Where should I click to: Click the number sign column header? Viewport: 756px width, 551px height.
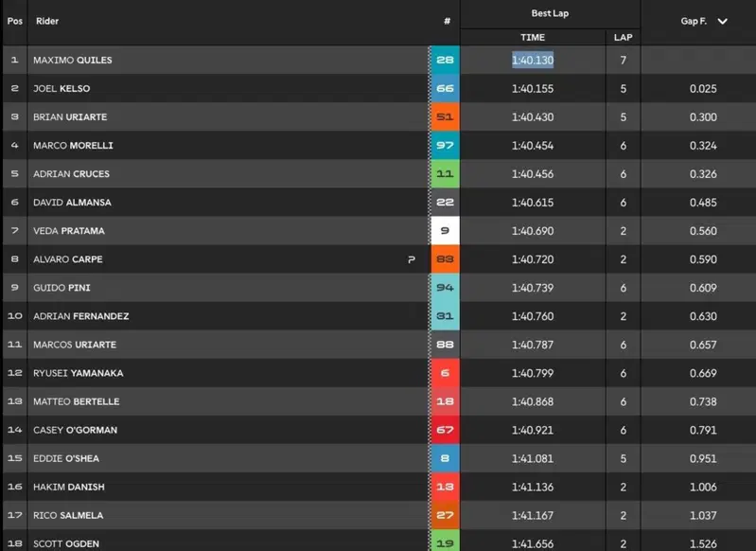[447, 21]
